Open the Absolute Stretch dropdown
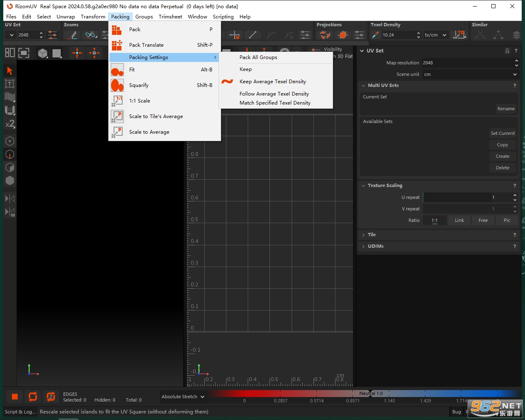This screenshot has height=420, width=525. pos(183,397)
